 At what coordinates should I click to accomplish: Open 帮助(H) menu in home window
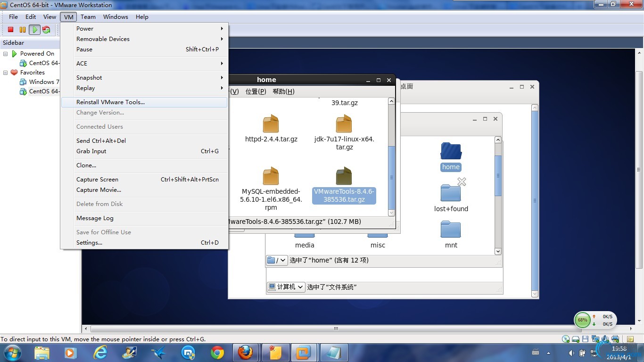[x=284, y=91]
